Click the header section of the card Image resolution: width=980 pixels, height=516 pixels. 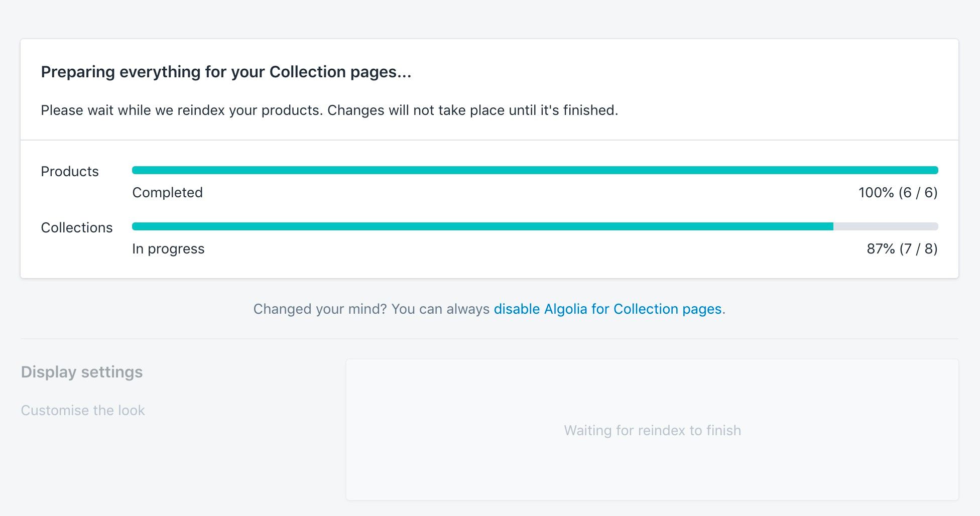point(490,90)
